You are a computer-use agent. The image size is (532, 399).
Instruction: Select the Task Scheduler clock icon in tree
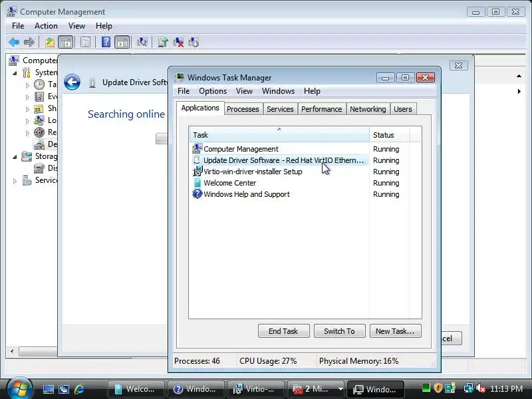click(39, 84)
